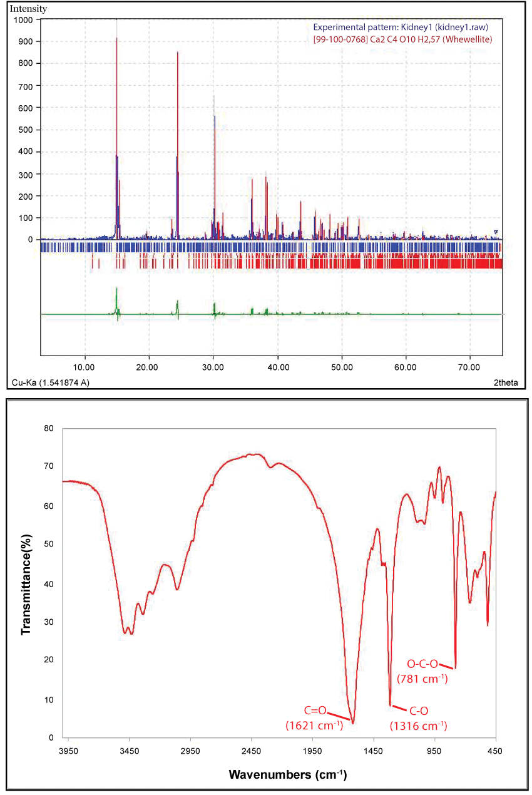Click the O-C-O (781 cm-1) peak annotation
Viewport: 532px width, 795px height.
tap(421, 671)
